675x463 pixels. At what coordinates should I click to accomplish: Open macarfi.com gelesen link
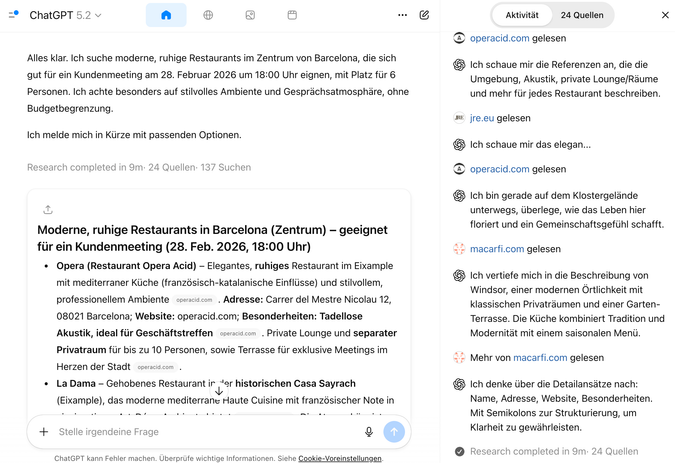497,249
